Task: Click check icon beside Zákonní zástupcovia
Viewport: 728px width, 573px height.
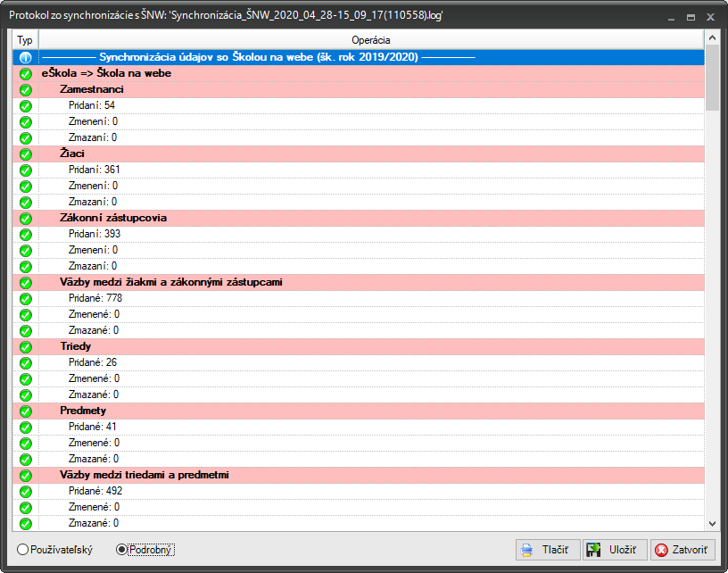Action: tap(26, 219)
